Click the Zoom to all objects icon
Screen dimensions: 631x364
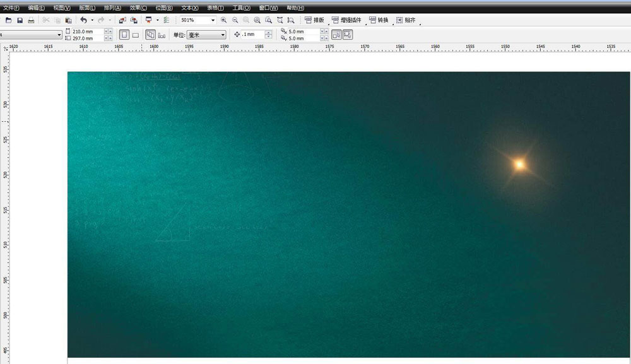[x=257, y=20]
